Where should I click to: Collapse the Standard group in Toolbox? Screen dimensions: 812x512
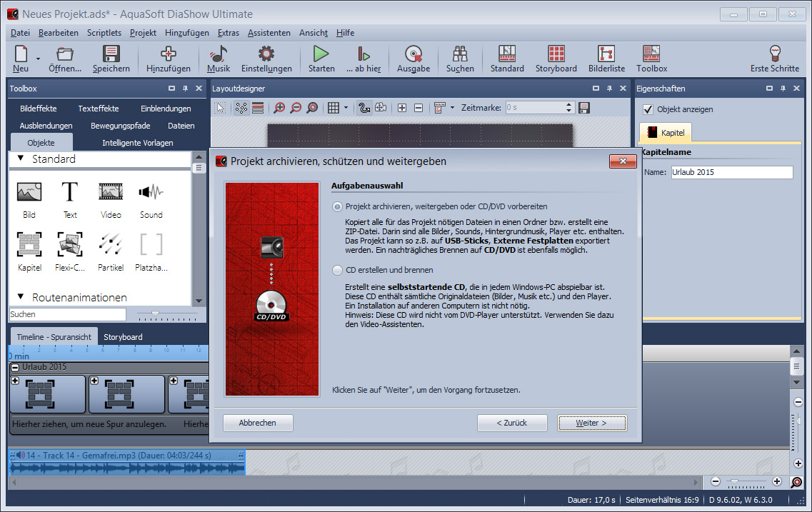(x=21, y=159)
